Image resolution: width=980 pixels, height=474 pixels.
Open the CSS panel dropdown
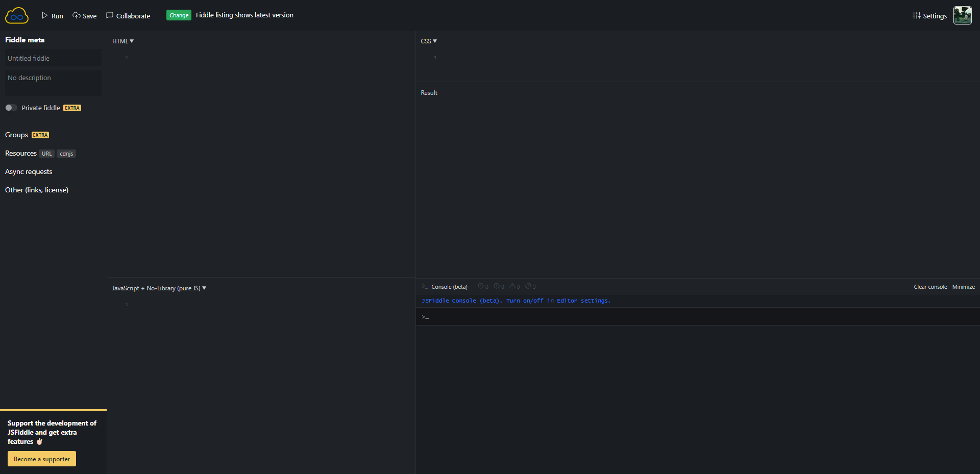click(429, 41)
